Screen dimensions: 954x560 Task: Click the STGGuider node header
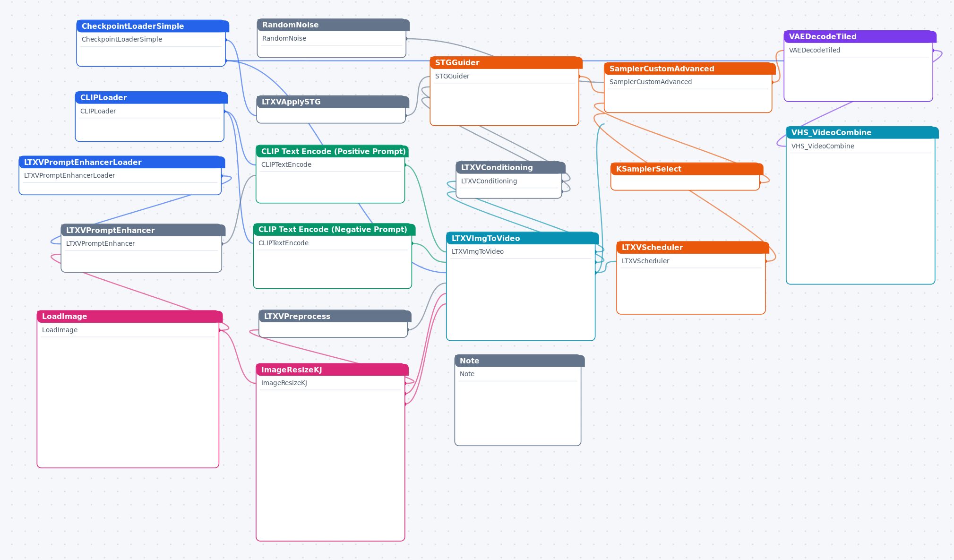pyautogui.click(x=506, y=62)
